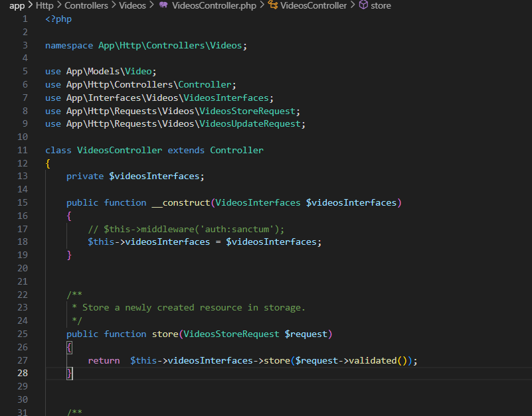
Task: Click the 'store' method breadcrumb
Action: tap(381, 5)
